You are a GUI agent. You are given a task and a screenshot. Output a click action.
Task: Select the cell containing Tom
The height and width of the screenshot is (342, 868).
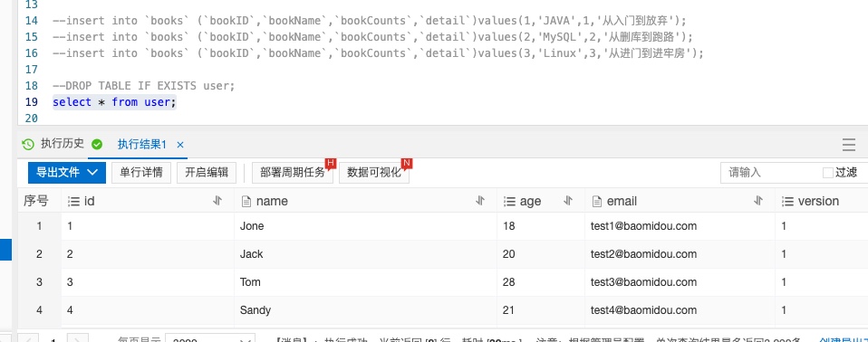(365, 282)
